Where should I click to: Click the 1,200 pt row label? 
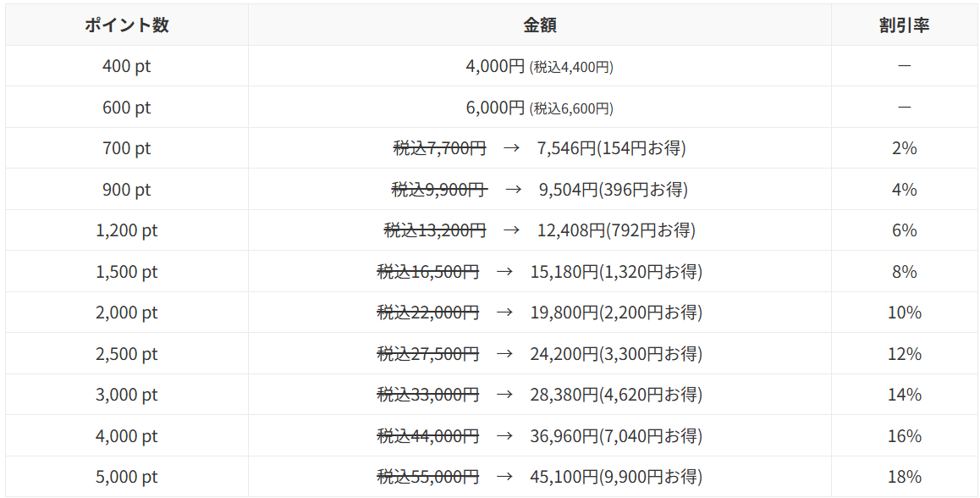point(127,230)
